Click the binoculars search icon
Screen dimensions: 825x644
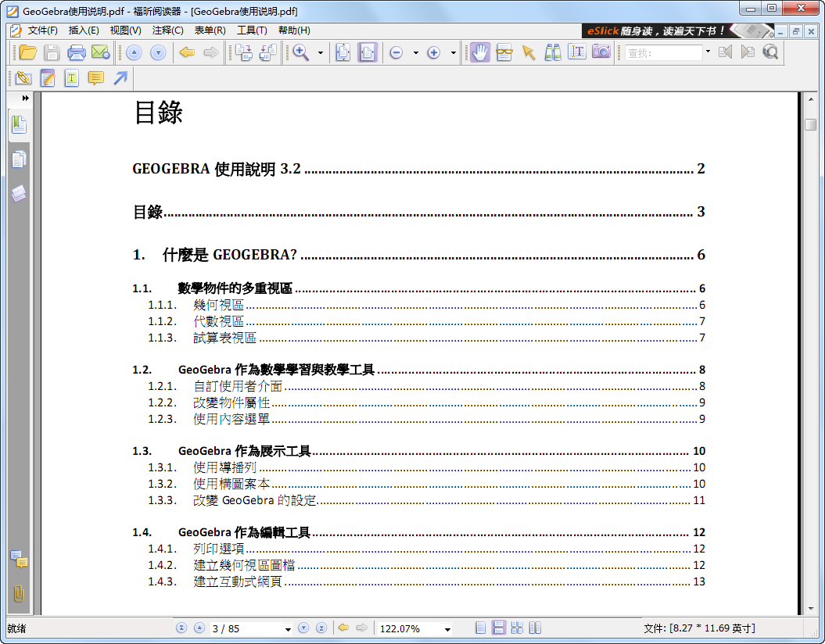553,52
